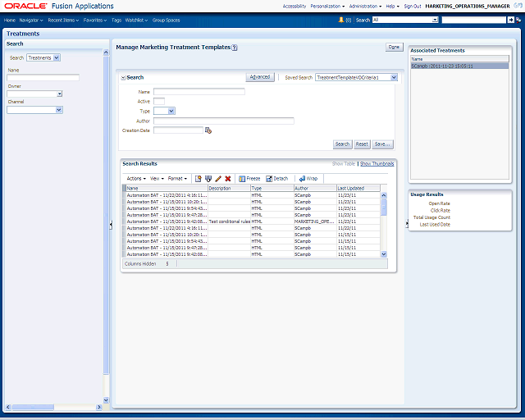The width and height of the screenshot is (525, 420).
Task: Click the Author column header
Action: click(x=315, y=188)
